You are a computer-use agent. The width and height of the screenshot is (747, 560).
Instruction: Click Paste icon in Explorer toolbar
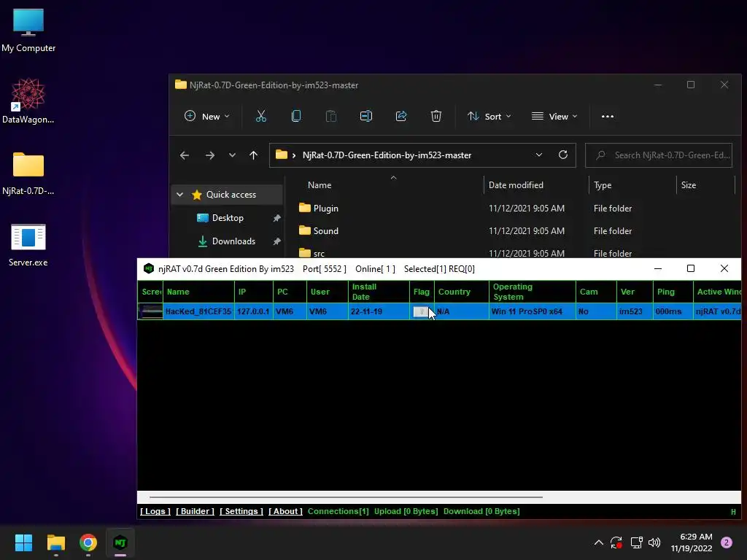pyautogui.click(x=330, y=116)
